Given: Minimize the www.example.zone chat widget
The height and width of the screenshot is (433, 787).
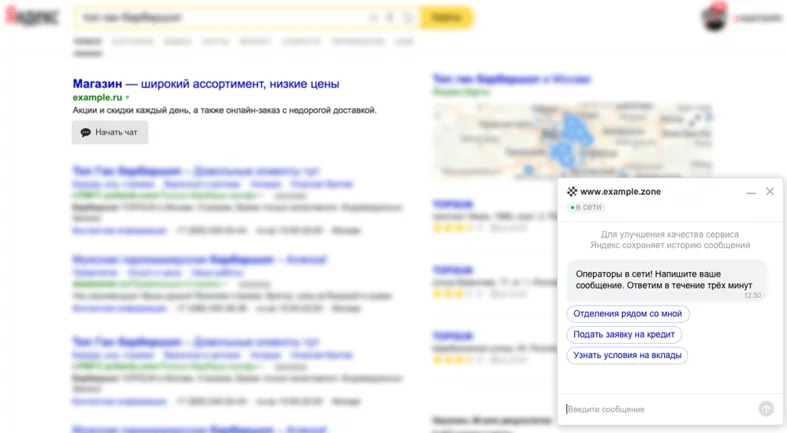Looking at the screenshot, I should tap(751, 192).
